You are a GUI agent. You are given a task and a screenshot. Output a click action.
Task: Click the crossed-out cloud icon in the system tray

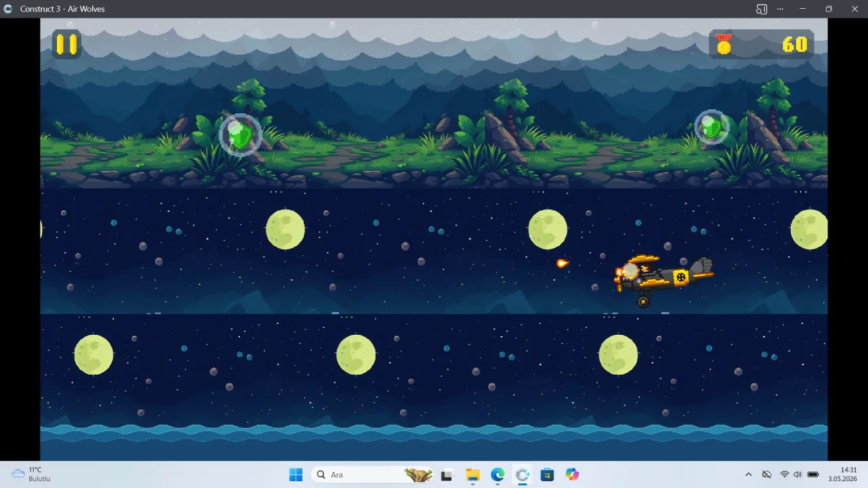point(767,474)
